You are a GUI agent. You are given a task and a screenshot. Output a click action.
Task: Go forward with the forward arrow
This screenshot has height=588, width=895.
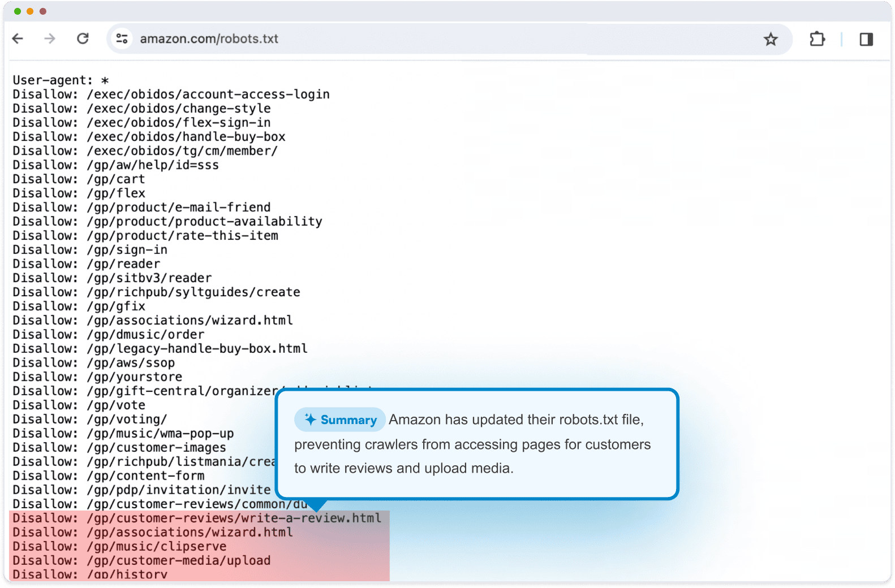50,38
